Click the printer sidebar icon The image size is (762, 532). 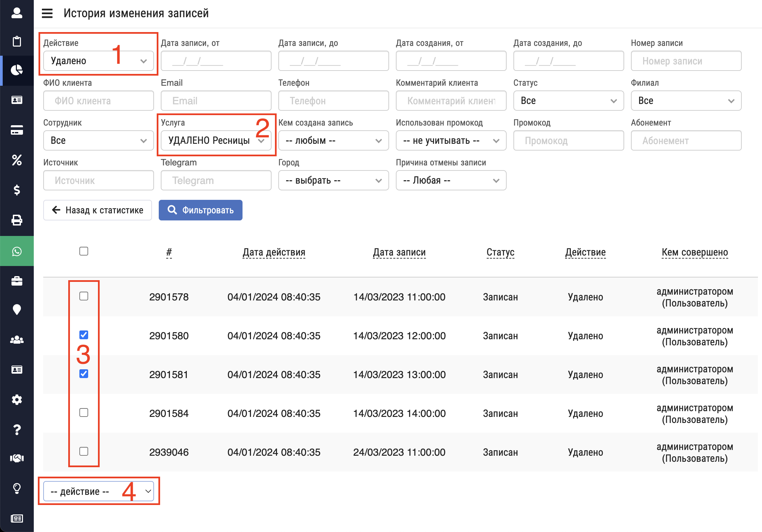point(17,220)
